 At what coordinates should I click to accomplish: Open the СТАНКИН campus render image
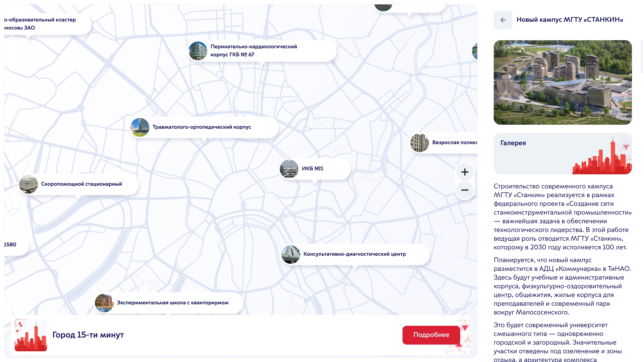563,82
